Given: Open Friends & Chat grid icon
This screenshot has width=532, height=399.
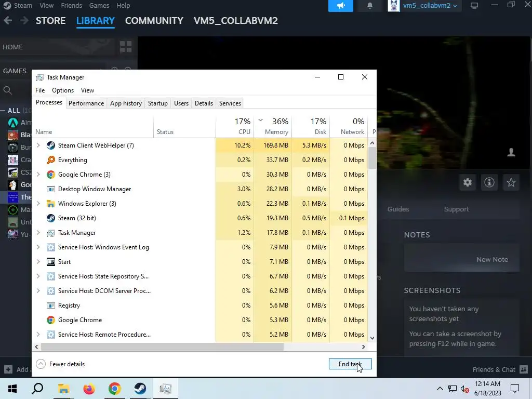Looking at the screenshot, I should pos(524,369).
